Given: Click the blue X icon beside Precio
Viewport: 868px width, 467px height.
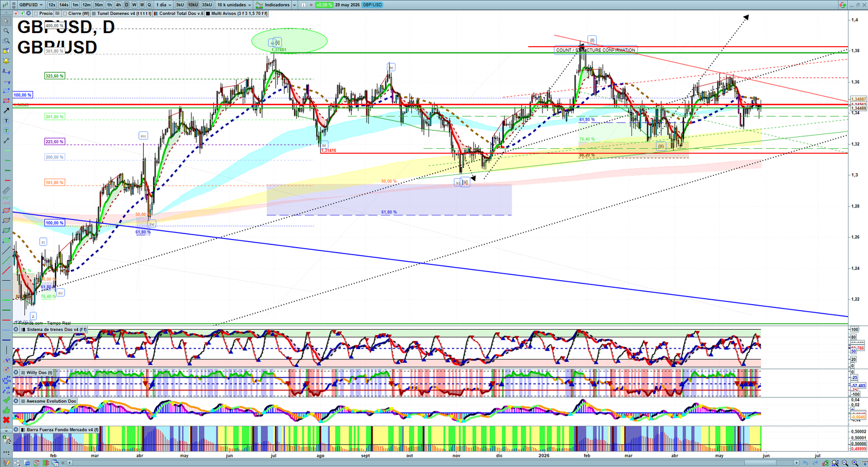Looking at the screenshot, I should (28, 13).
